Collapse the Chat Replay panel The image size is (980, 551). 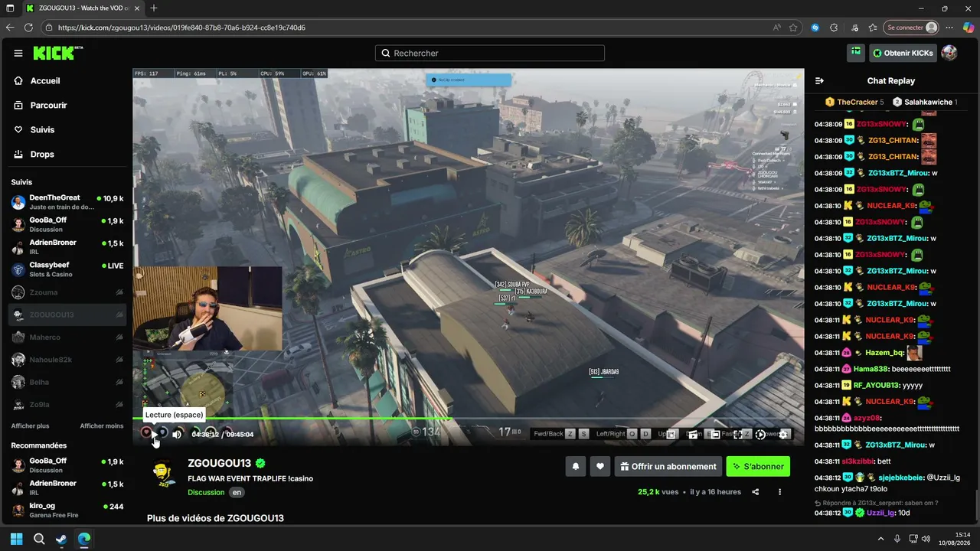pos(819,80)
